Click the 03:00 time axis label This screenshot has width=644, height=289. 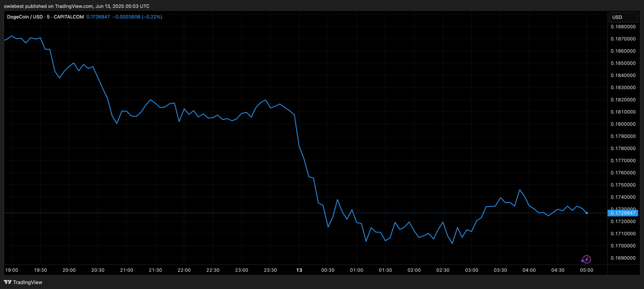(x=471, y=270)
